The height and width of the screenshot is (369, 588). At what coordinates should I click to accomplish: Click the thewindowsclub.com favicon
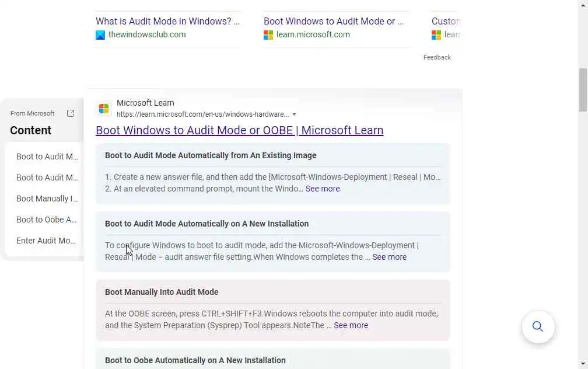[100, 35]
